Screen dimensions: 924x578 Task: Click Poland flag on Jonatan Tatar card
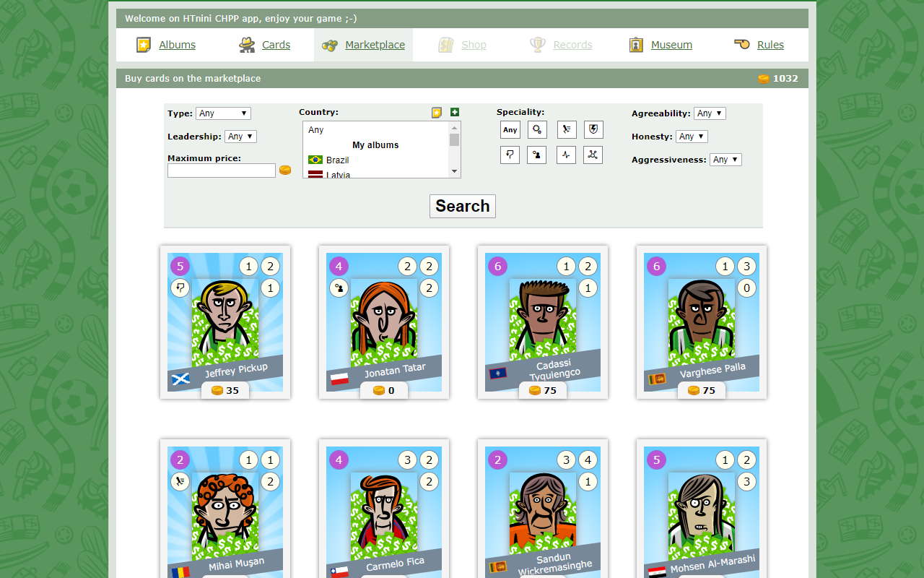[x=339, y=379]
